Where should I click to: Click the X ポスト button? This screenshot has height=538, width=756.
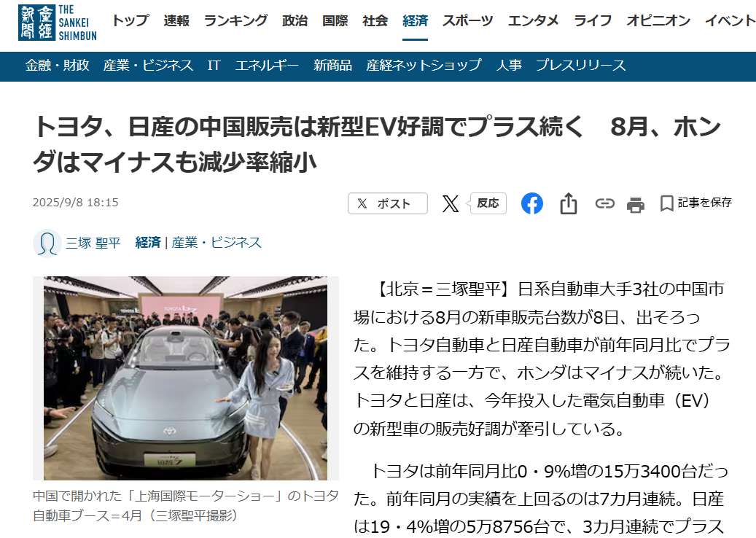tap(388, 203)
